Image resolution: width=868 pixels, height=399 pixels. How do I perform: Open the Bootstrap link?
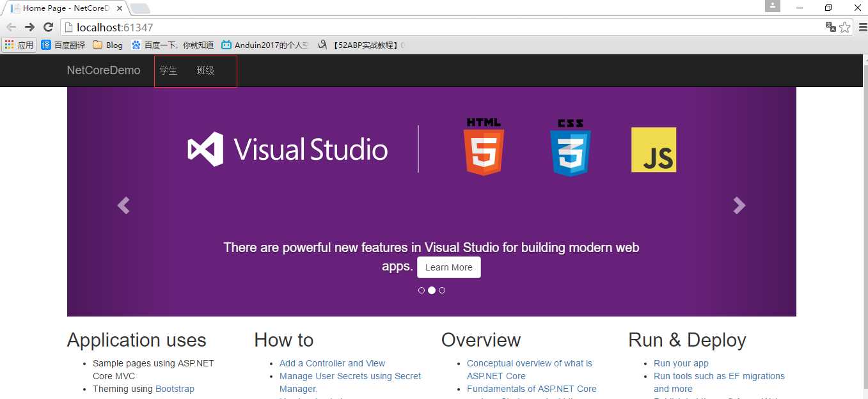click(x=175, y=389)
